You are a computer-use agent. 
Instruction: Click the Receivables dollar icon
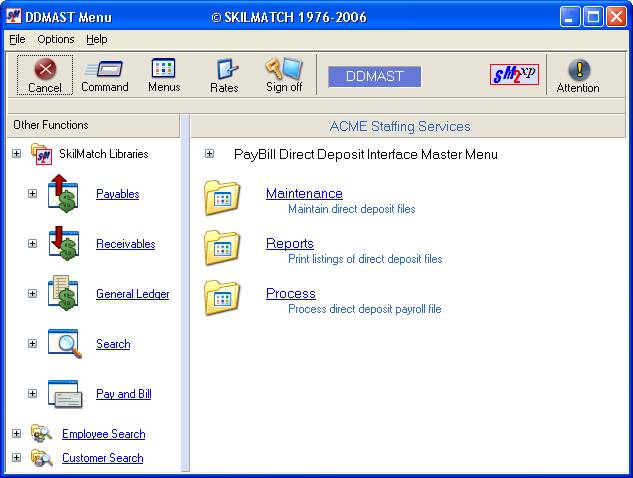point(64,243)
